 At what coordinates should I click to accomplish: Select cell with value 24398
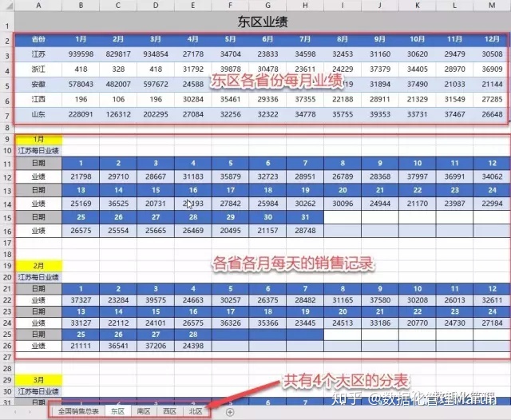click(193, 346)
